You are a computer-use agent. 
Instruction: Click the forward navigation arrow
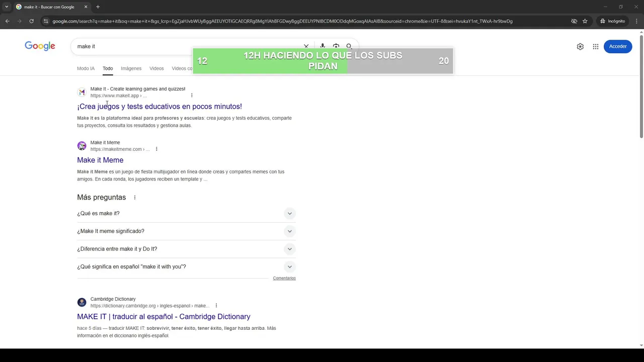pyautogui.click(x=19, y=21)
